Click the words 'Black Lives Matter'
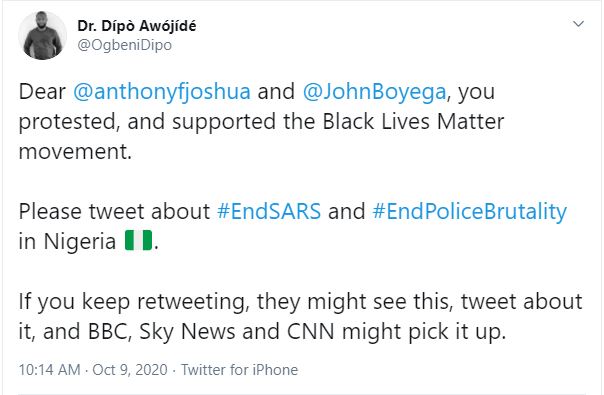 click(413, 122)
